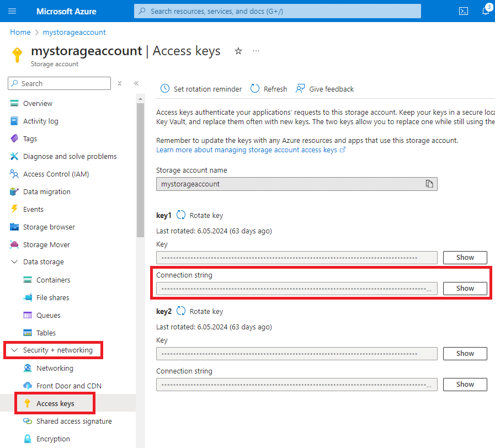Open Cloud Shell from the top bar
The height and width of the screenshot is (448, 495).
pyautogui.click(x=463, y=12)
